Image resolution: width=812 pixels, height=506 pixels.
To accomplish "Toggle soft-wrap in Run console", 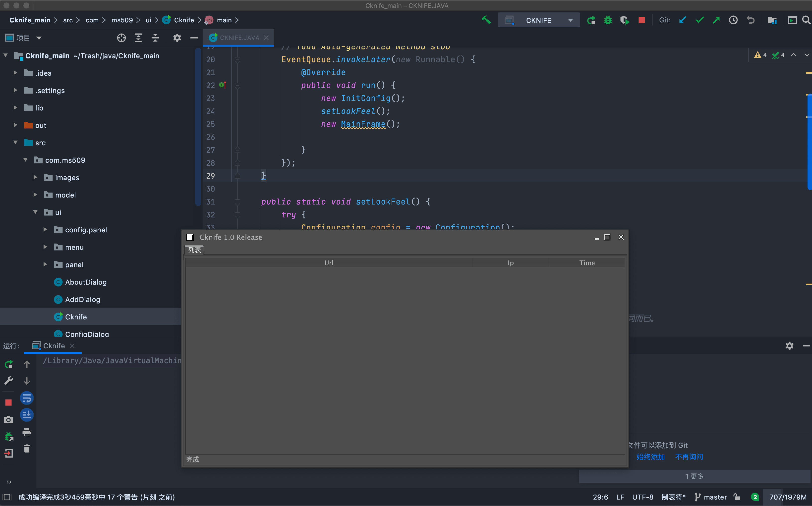I will [x=27, y=398].
